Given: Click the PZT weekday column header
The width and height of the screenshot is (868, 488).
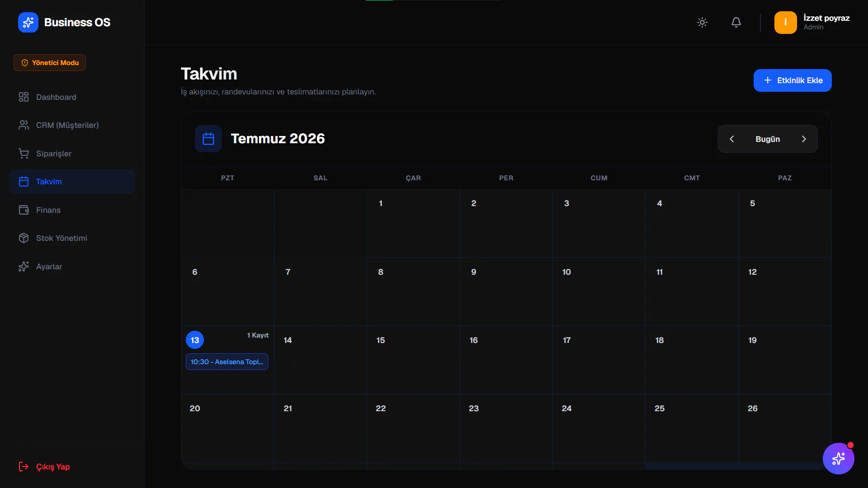Looking at the screenshot, I should tap(227, 178).
